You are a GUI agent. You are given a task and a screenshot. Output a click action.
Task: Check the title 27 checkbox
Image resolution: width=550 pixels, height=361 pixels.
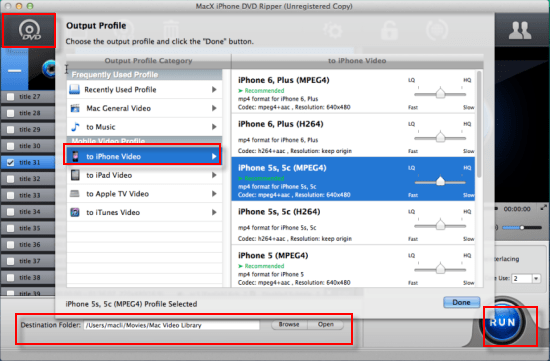coord(11,96)
